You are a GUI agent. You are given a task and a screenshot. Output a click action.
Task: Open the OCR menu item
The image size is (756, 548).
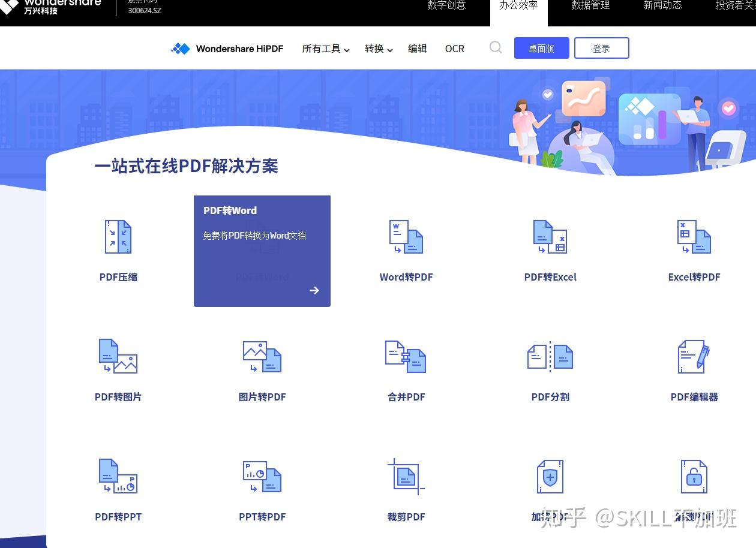(x=455, y=49)
